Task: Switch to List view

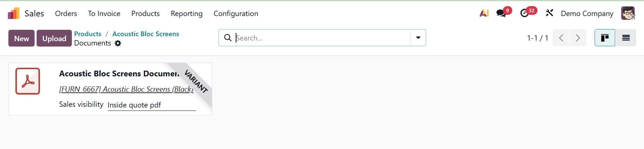Action: tap(626, 38)
